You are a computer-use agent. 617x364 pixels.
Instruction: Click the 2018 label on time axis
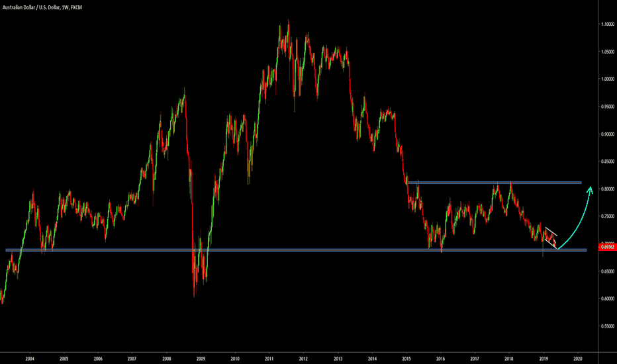coord(509,359)
